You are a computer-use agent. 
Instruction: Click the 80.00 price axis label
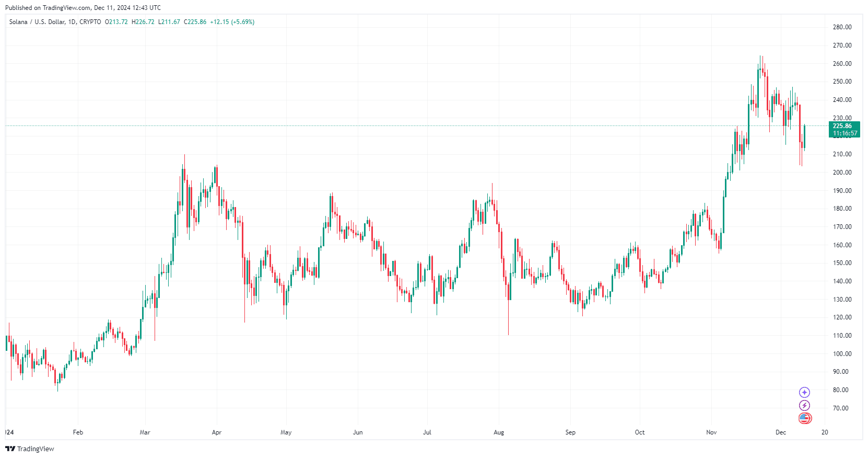point(840,390)
